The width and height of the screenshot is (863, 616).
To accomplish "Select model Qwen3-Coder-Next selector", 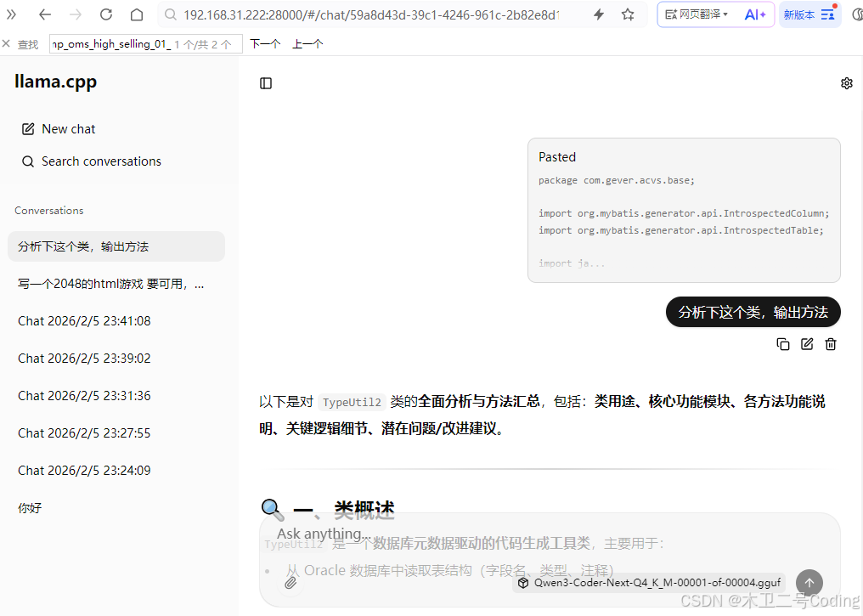I will [x=650, y=582].
